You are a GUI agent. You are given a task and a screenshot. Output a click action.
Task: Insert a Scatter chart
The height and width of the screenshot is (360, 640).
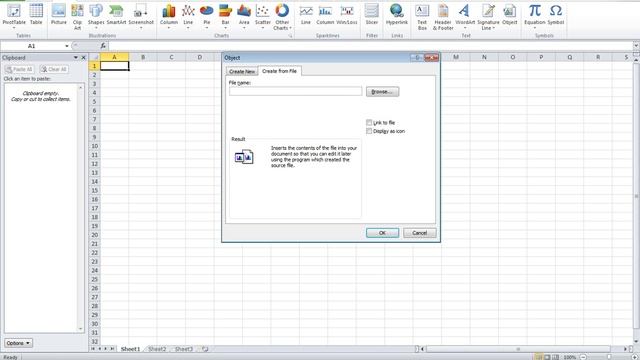pos(262,15)
